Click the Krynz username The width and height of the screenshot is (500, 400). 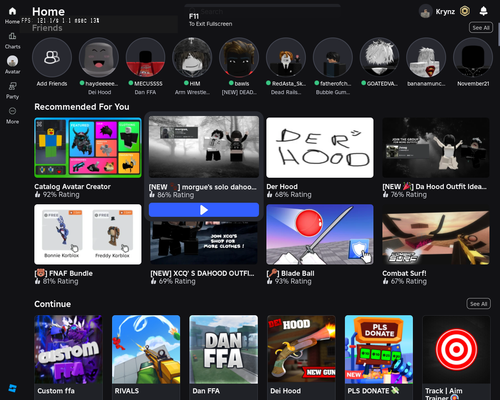click(x=445, y=12)
